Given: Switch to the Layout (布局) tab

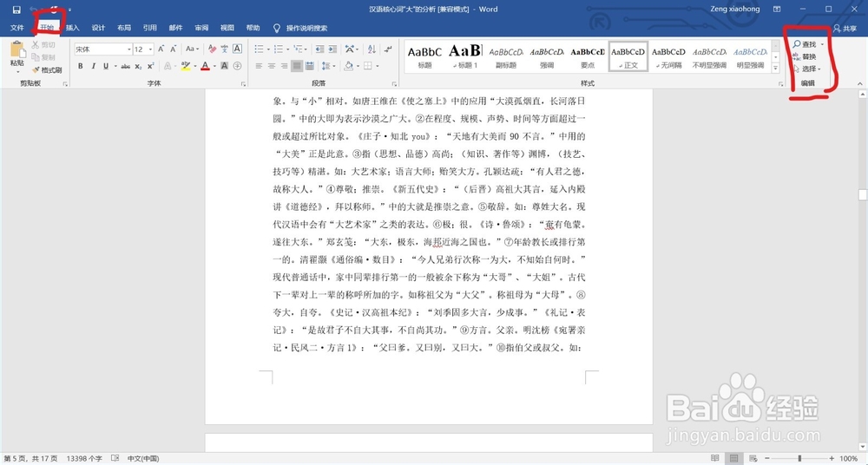Looking at the screenshot, I should point(124,28).
